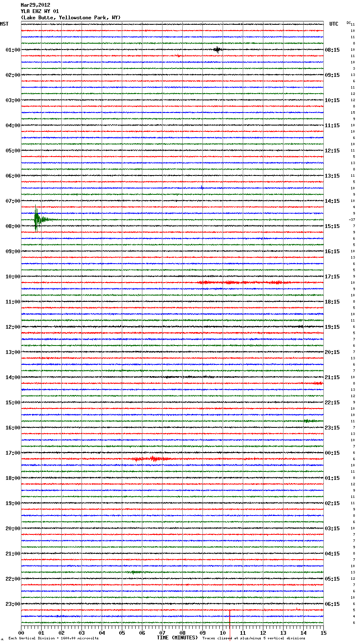Click the black burst on the 01:00 trace
The width and height of the screenshot is (357, 644).
217,50
